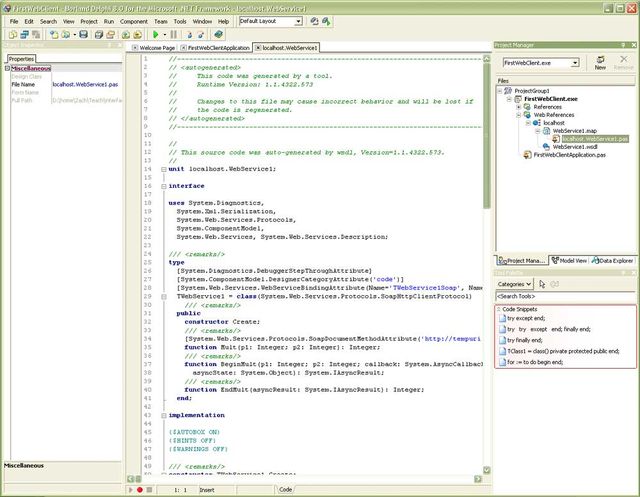Open the dropdown arrow next to Open Project
This screenshot has width=640, height=497.
[x=74, y=35]
